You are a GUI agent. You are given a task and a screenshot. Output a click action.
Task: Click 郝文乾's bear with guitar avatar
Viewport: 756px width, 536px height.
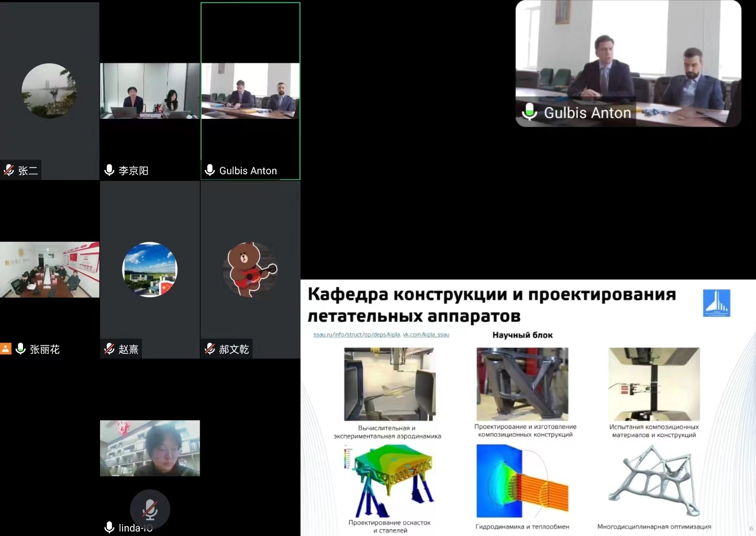point(250,270)
